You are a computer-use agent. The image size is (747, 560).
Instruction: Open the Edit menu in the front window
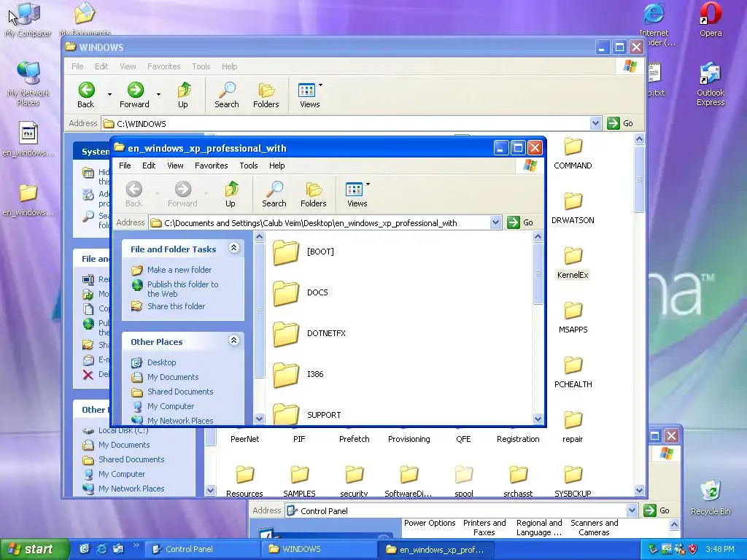pyautogui.click(x=149, y=166)
